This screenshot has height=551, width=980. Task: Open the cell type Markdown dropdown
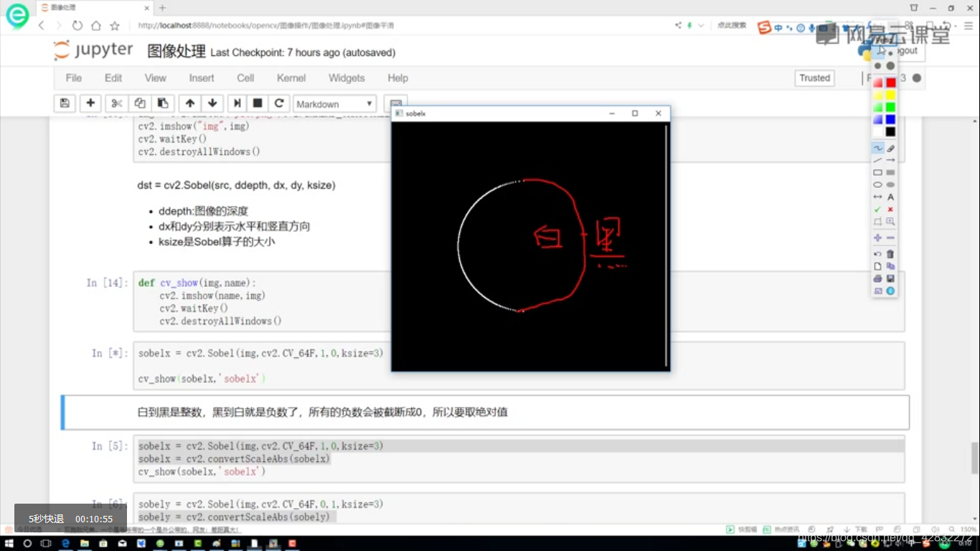click(x=335, y=104)
